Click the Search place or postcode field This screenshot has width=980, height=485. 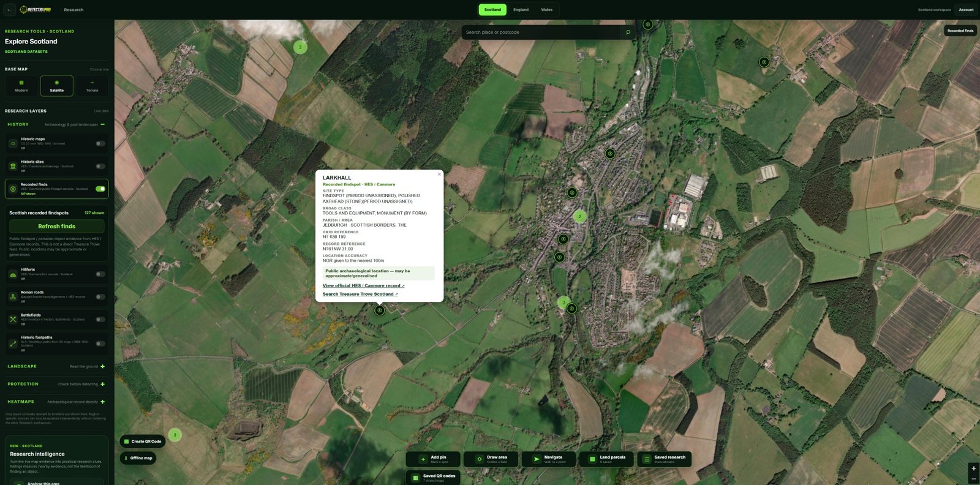pos(542,32)
